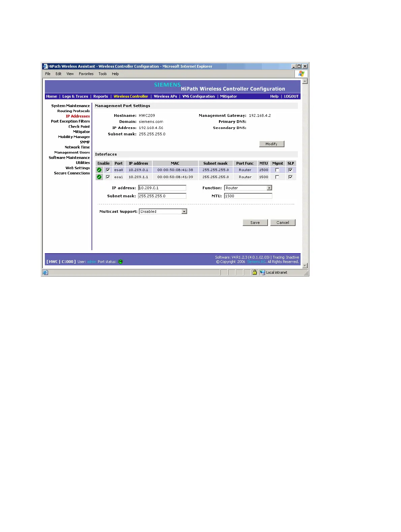This screenshot has height=532, width=401.
Task: Click the Windows flag logo in the menu bar
Action: click(x=301, y=74)
